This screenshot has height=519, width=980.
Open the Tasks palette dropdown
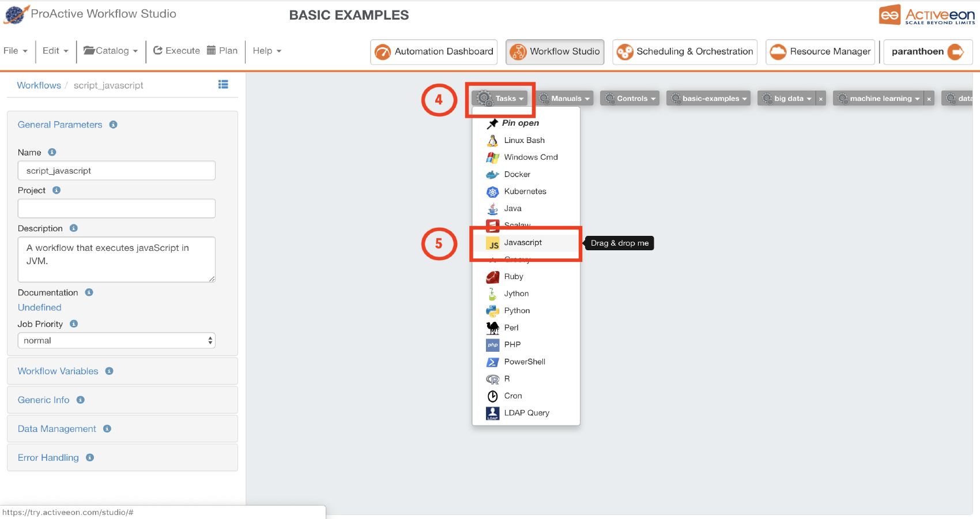[x=500, y=98]
